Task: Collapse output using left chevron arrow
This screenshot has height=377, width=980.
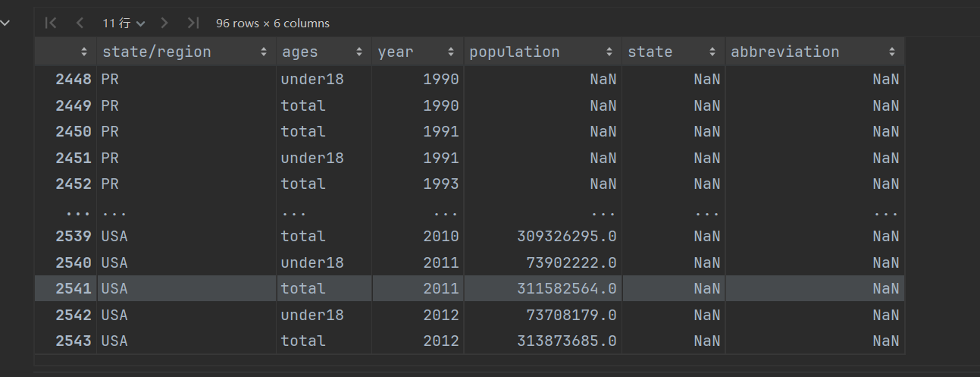Action: (x=6, y=23)
